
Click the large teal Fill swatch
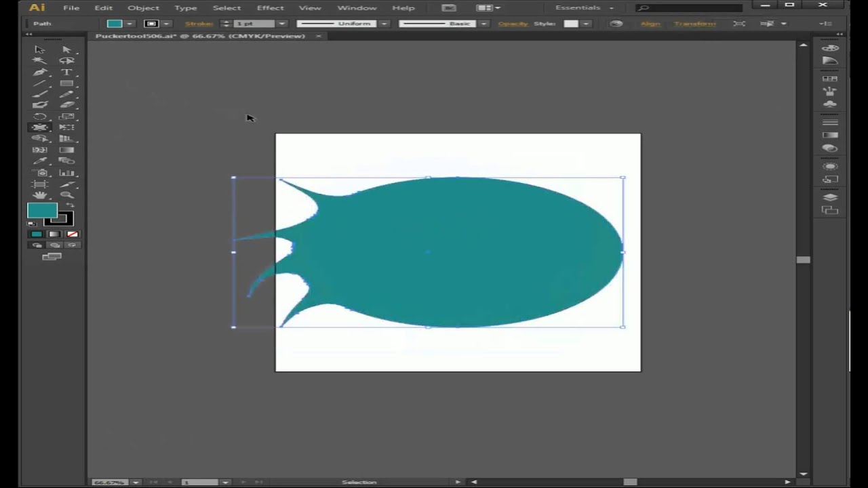point(42,211)
